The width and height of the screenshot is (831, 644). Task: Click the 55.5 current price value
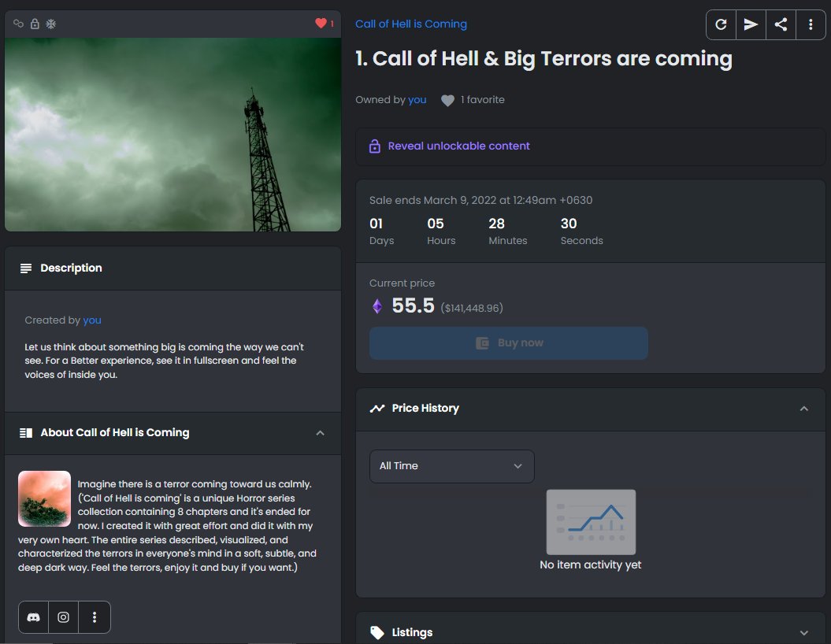pos(413,306)
